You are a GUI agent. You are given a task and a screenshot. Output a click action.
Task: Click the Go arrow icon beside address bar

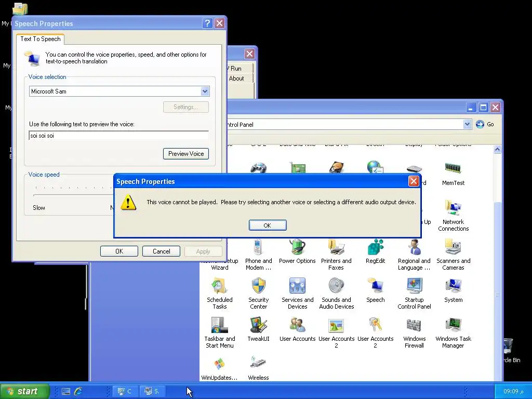pos(480,124)
